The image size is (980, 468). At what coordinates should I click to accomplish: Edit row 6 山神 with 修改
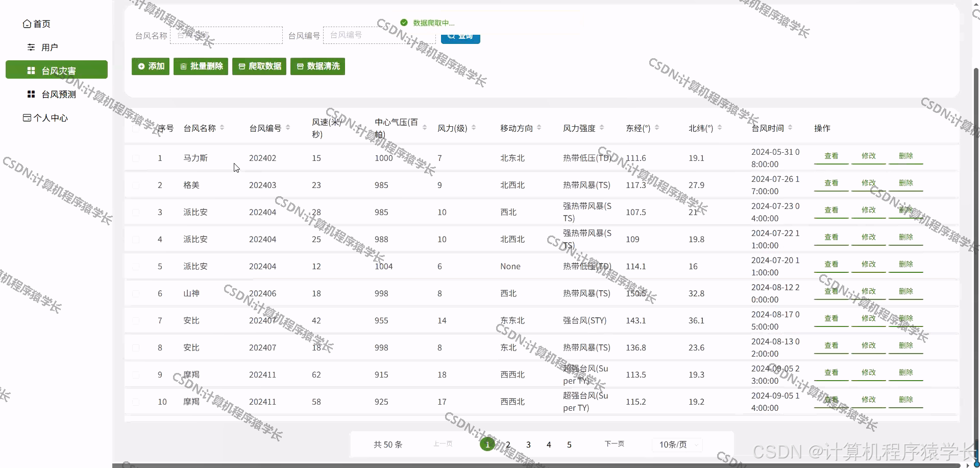tap(869, 292)
